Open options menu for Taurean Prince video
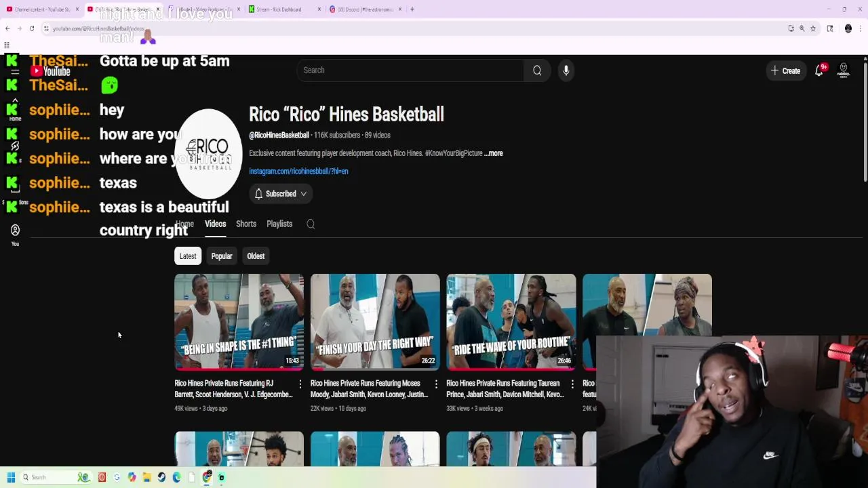Viewport: 868px width, 488px height. 572,384
